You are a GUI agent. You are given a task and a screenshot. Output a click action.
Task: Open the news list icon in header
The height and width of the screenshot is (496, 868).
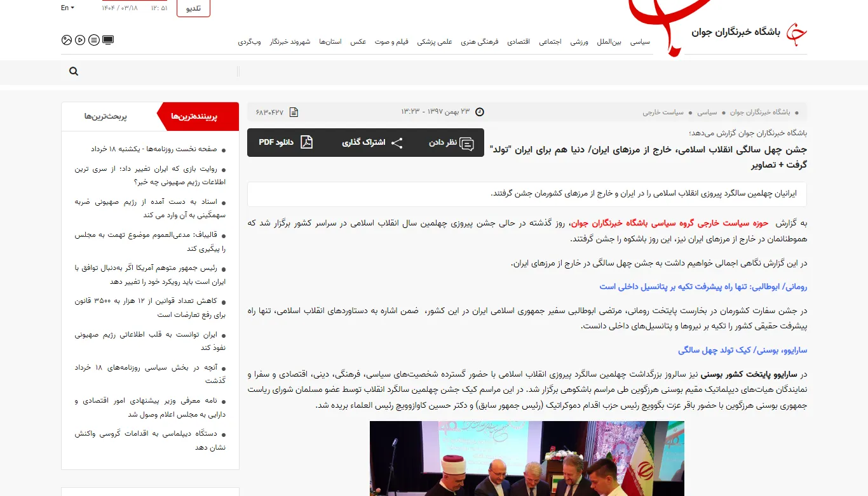pyautogui.click(x=93, y=39)
